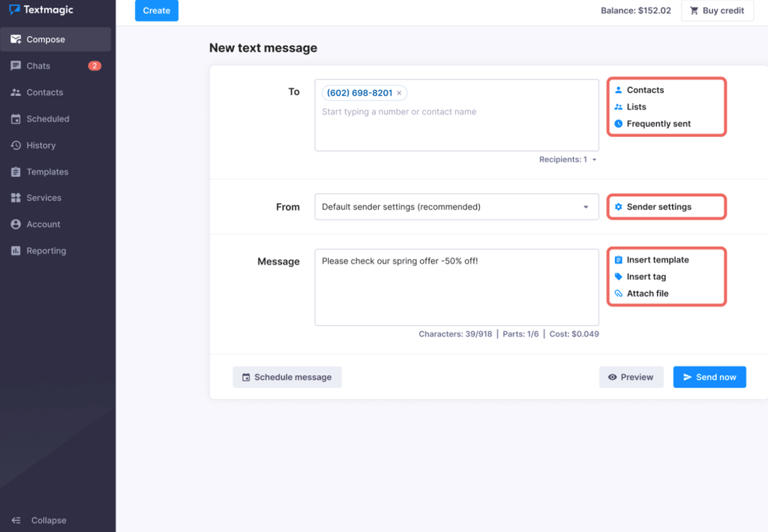Click the Cost: $0.049 text

pyautogui.click(x=574, y=334)
